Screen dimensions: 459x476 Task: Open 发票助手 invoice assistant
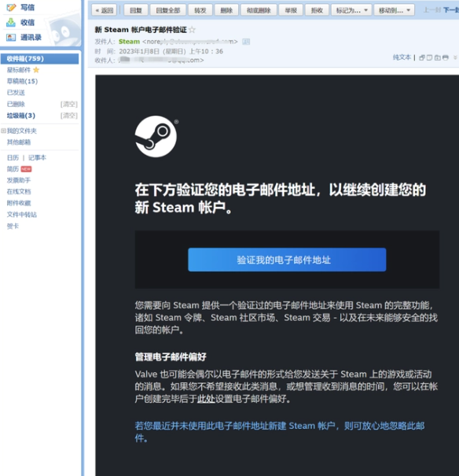19,180
